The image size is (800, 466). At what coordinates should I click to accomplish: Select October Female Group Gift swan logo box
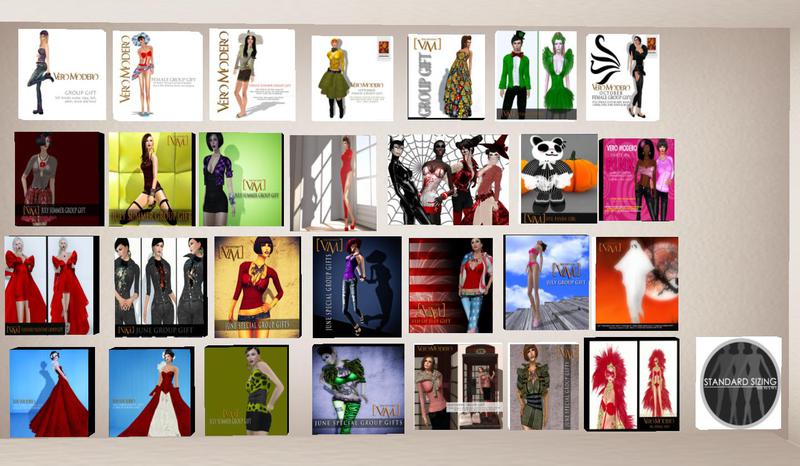622,77
